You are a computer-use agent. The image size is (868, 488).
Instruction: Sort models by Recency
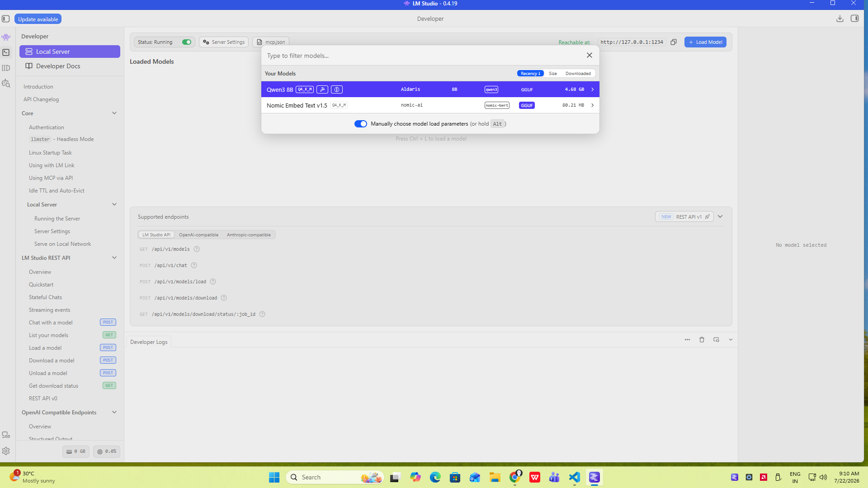click(x=530, y=74)
